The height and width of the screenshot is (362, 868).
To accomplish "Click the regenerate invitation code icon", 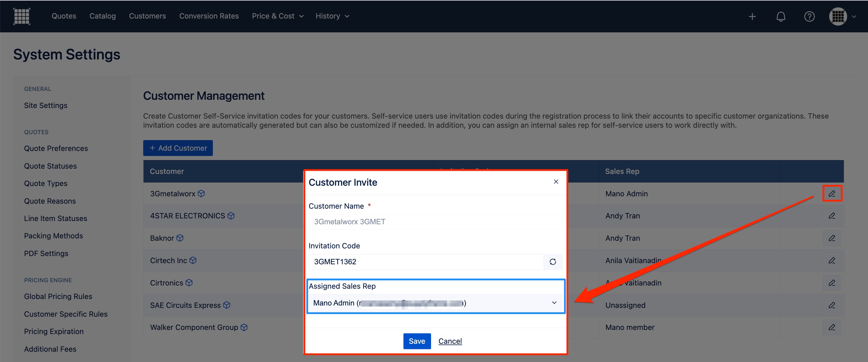I will tap(552, 262).
